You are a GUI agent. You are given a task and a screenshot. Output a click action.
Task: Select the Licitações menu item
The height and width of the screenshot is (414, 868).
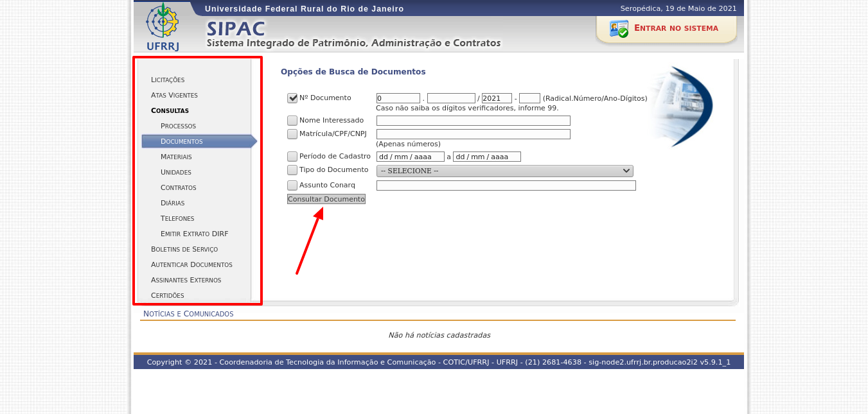[x=168, y=80]
